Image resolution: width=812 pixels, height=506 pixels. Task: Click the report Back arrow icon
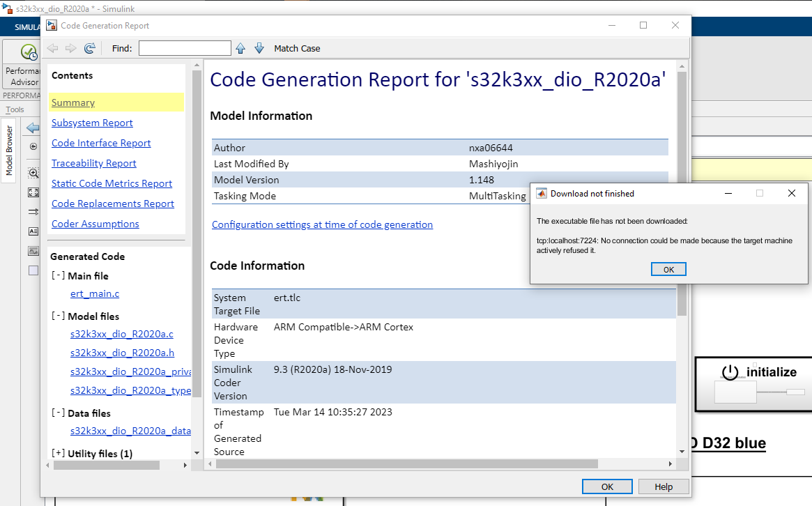52,48
